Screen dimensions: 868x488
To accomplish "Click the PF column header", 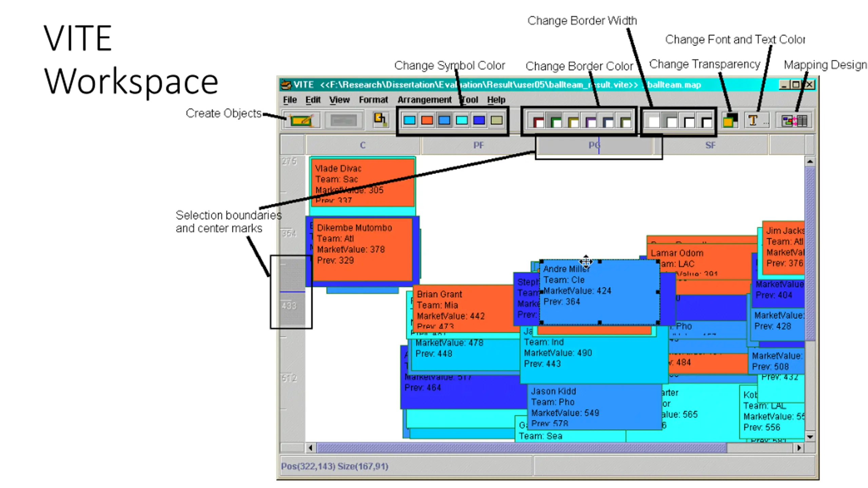I will point(478,145).
